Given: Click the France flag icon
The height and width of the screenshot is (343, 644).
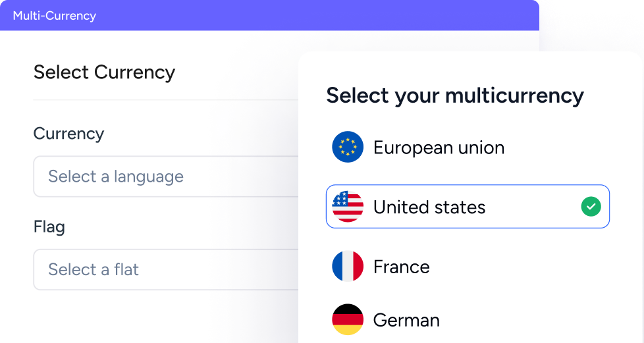Looking at the screenshot, I should [x=348, y=267].
